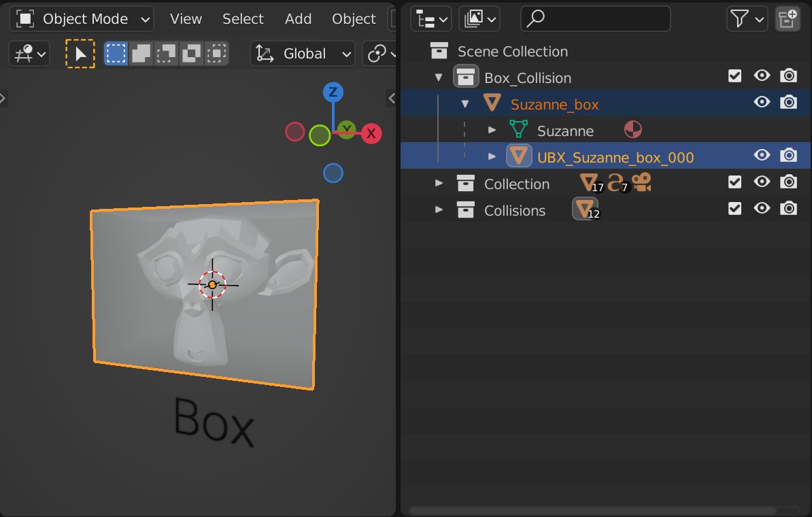812x517 pixels.
Task: Click inside the Outliner search field
Action: pos(595,18)
